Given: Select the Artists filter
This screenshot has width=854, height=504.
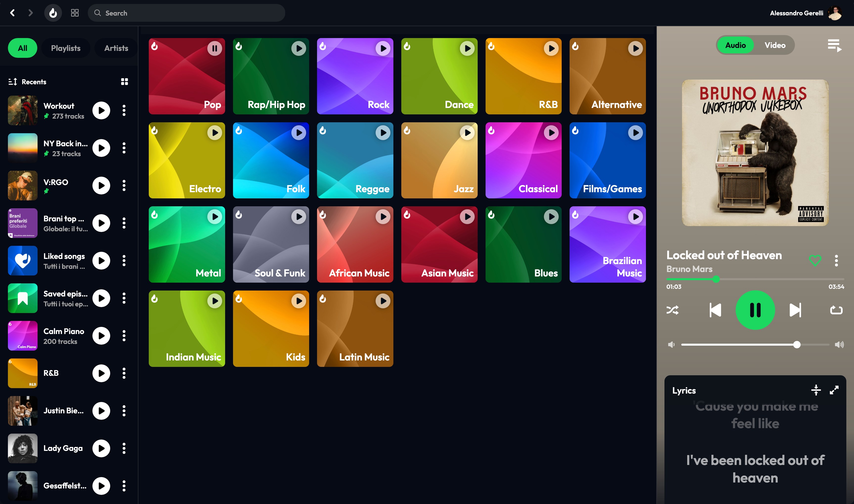Looking at the screenshot, I should [x=116, y=48].
